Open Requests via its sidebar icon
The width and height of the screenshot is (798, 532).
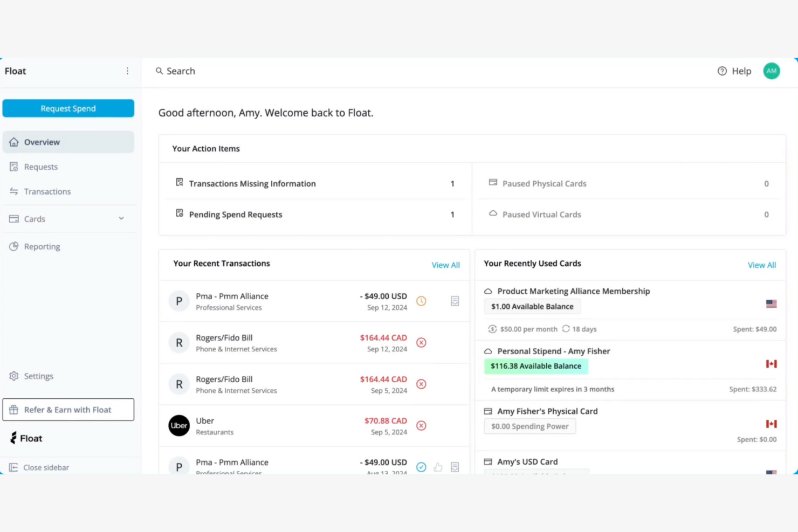13,167
